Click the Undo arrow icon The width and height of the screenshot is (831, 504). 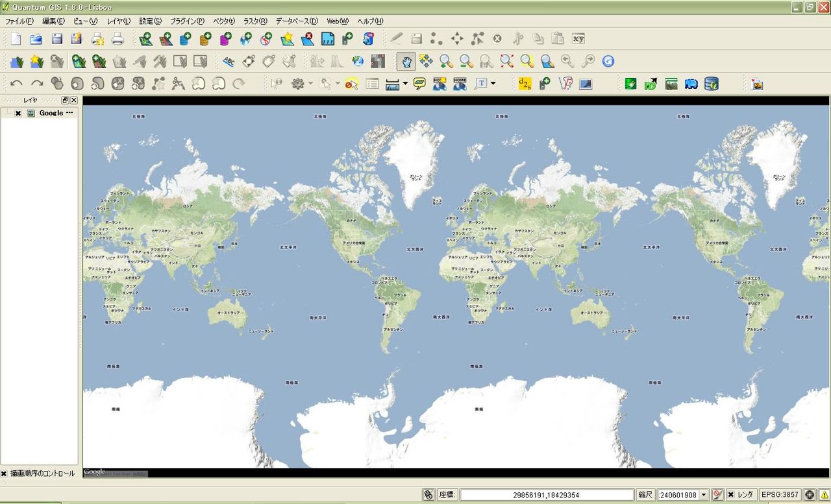(x=16, y=83)
